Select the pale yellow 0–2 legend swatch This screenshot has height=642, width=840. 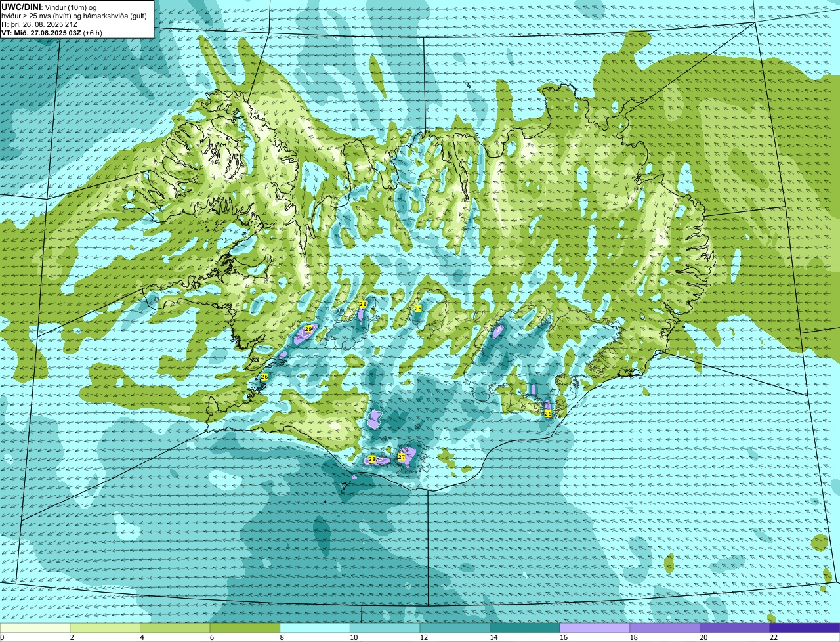[x=35, y=628]
